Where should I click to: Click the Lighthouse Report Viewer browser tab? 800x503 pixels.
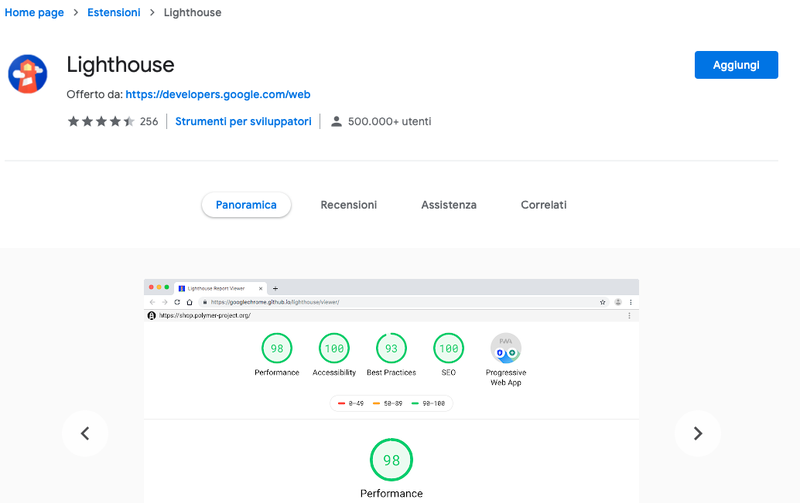click(219, 288)
